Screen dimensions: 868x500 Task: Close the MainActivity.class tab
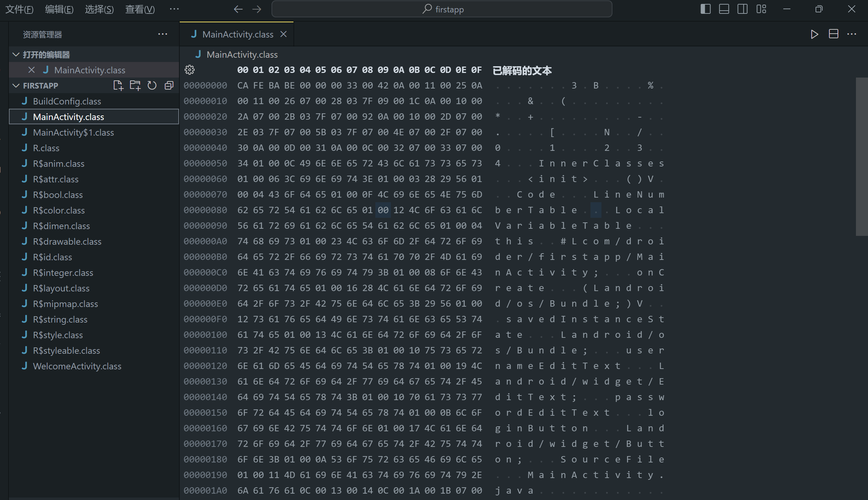point(284,34)
